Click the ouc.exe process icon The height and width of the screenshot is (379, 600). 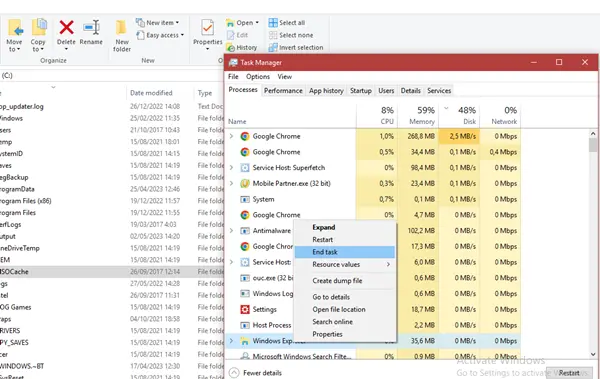tap(245, 278)
